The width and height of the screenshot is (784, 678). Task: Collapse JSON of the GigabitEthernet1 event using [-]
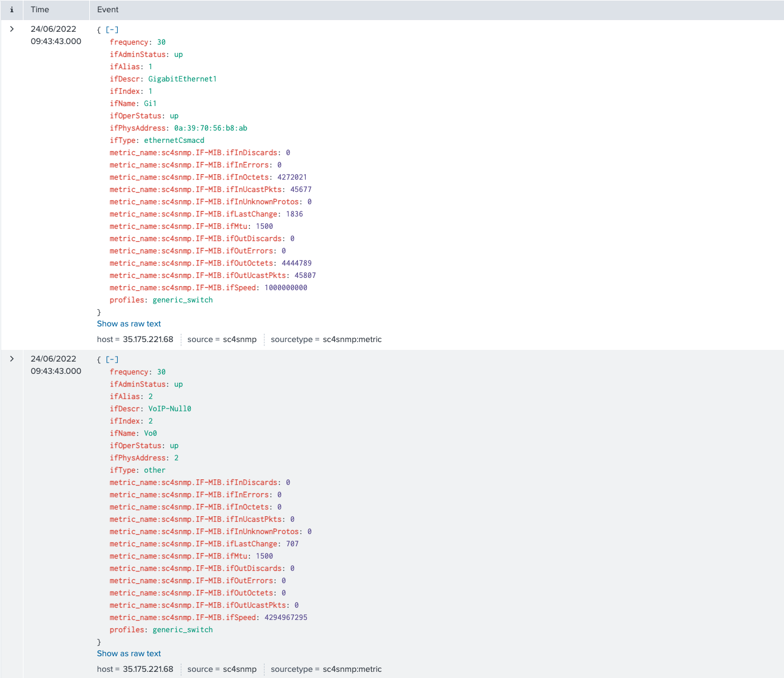(x=112, y=30)
